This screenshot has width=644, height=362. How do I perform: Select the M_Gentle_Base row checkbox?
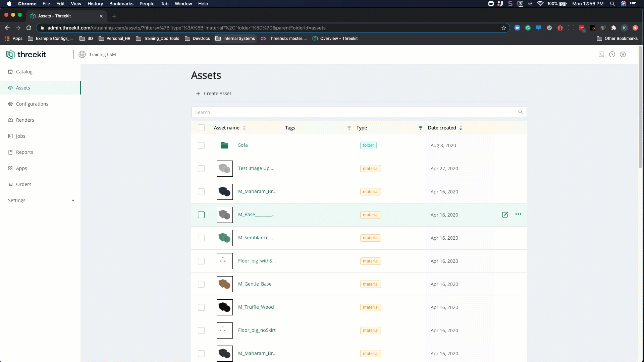(x=201, y=284)
